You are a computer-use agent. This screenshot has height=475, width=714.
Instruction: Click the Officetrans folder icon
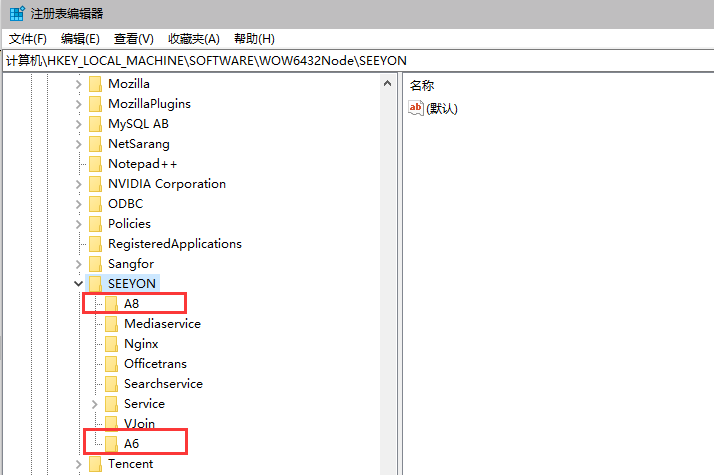point(112,364)
